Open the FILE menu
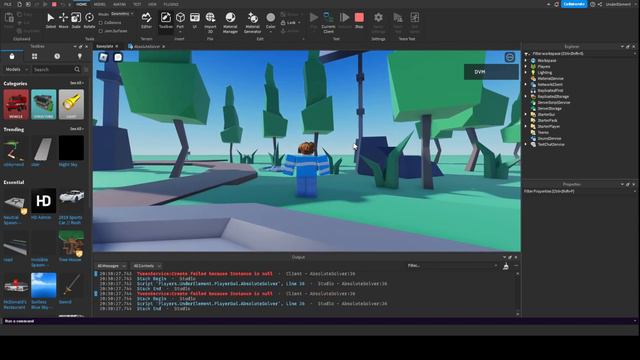 coord(8,4)
